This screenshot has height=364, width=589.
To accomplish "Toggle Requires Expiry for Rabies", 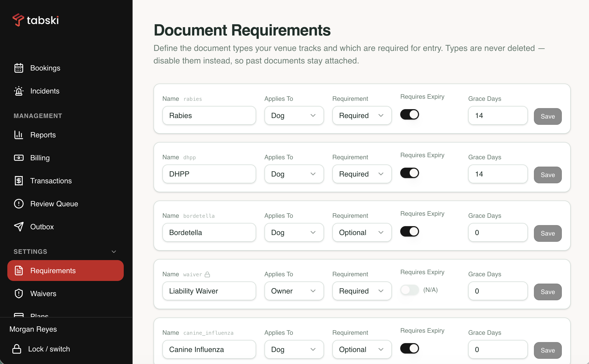I will pos(409,114).
